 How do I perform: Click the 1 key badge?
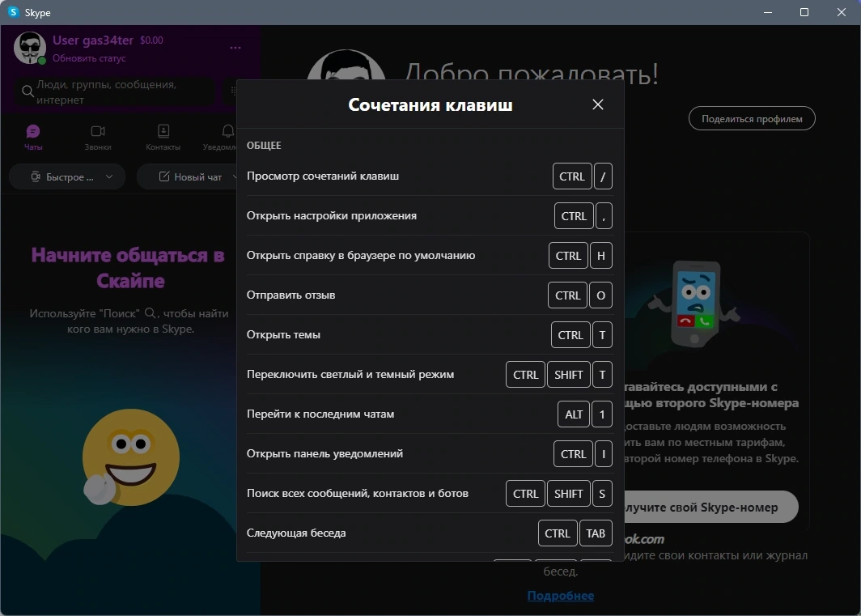(x=602, y=414)
